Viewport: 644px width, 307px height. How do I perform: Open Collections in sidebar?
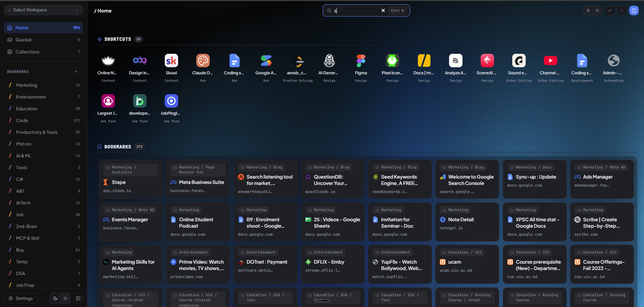(43, 52)
